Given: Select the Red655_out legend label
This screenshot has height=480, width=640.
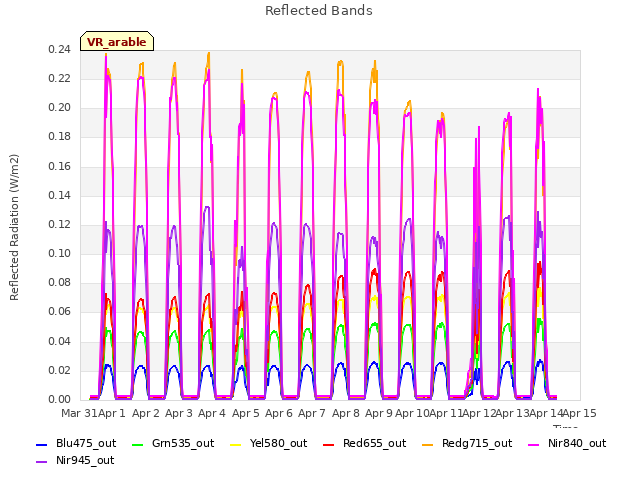Looking at the screenshot, I should tap(374, 443).
